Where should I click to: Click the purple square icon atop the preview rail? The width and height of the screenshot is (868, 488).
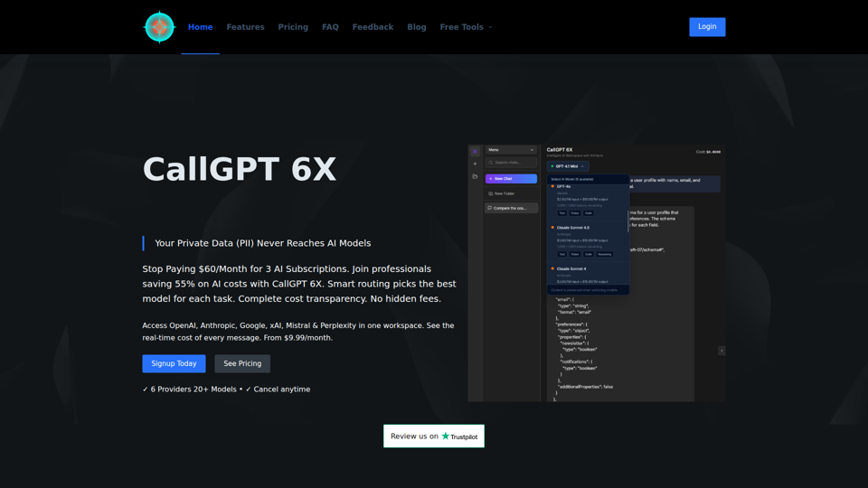point(475,151)
